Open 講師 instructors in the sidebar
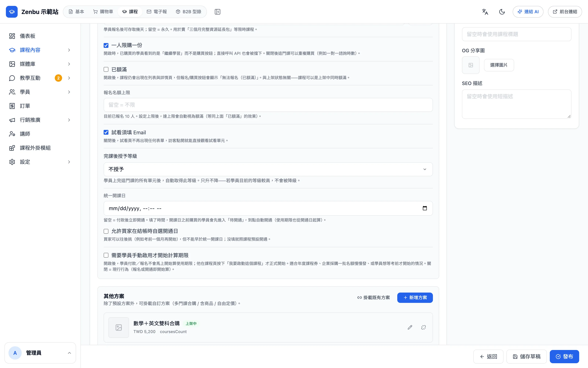The width and height of the screenshot is (588, 368). click(40, 134)
